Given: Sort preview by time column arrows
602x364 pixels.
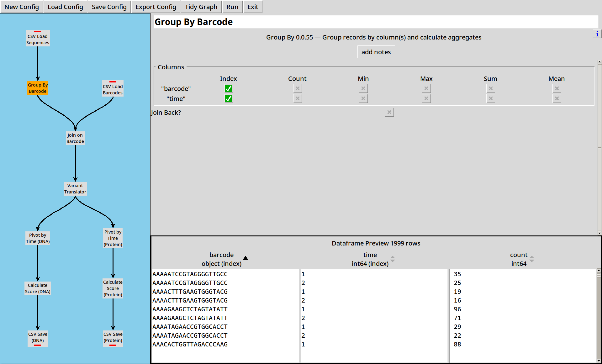Looking at the screenshot, I should coord(393,259).
